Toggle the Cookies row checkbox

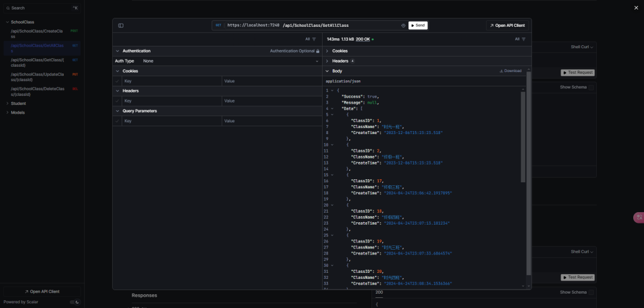coord(117,81)
